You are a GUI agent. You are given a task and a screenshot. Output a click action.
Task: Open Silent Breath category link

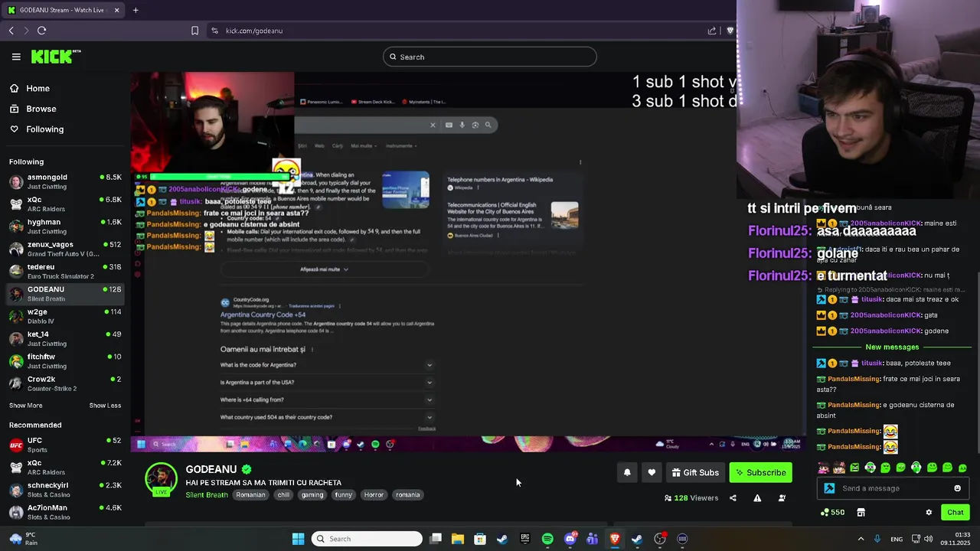tap(207, 495)
